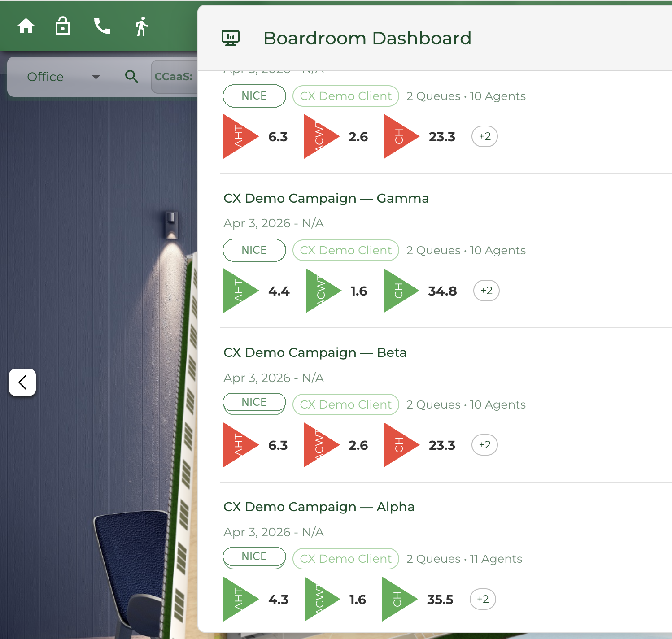Click value 35.5 in Alpha campaign
This screenshot has width=672, height=639.
[x=440, y=600]
